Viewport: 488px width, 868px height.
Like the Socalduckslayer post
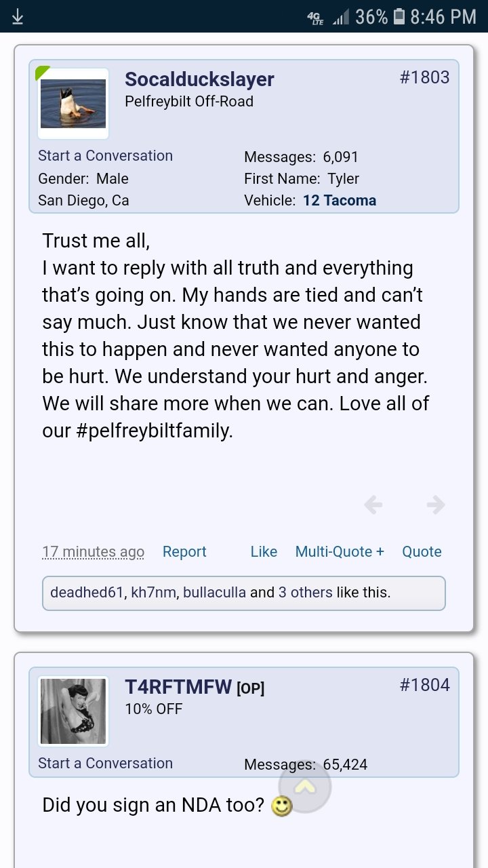tap(264, 552)
